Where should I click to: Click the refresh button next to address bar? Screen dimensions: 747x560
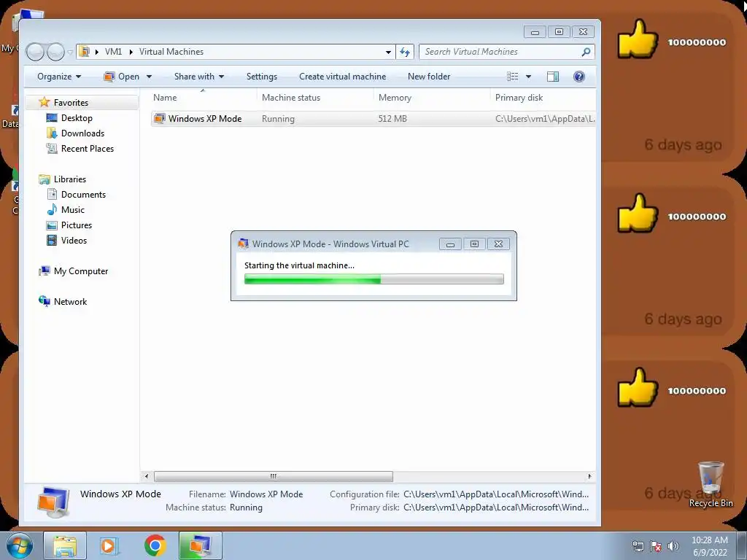point(405,52)
